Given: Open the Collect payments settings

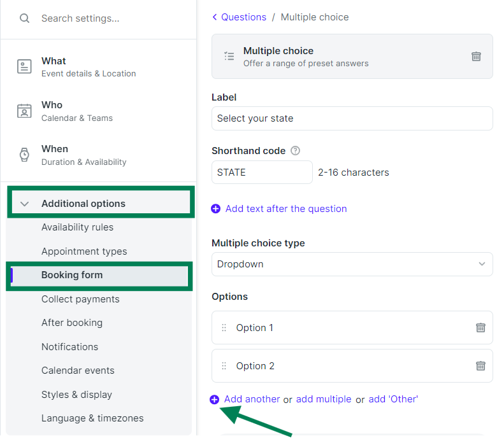Looking at the screenshot, I should tap(80, 299).
